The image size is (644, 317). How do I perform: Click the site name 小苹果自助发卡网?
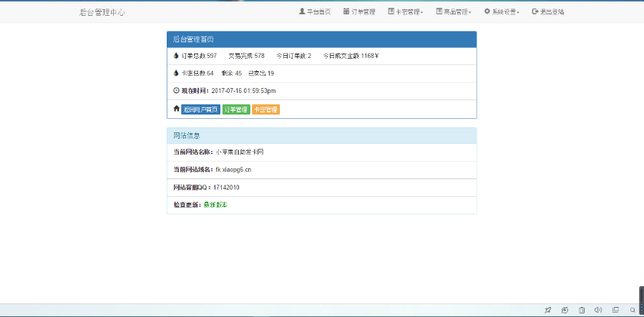coord(240,152)
